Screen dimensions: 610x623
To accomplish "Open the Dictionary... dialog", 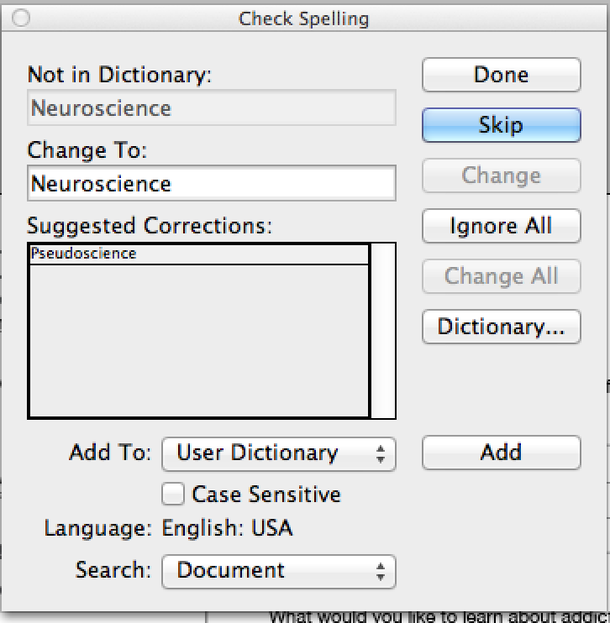I will tap(501, 327).
